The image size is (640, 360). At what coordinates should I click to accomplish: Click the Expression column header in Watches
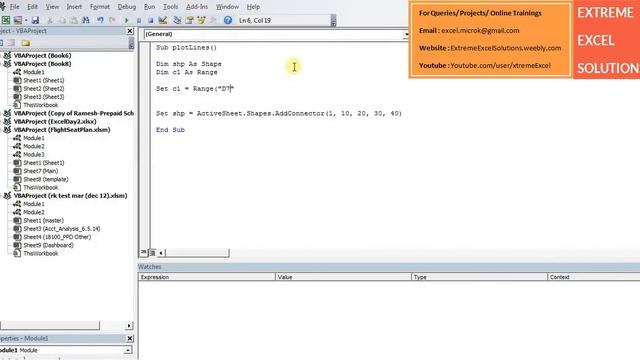pos(207,277)
